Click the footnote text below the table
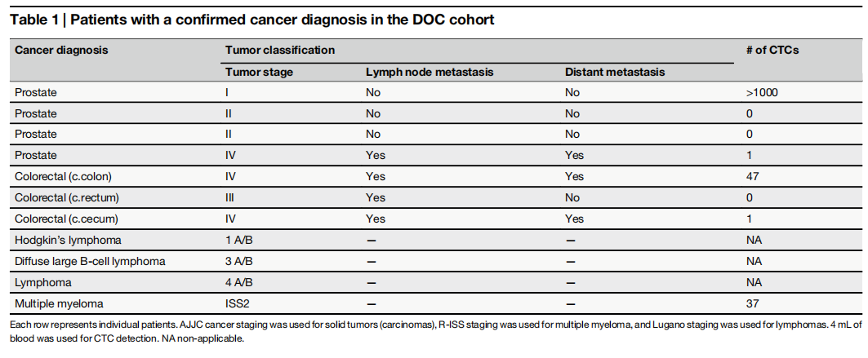The height and width of the screenshot is (358, 868). (x=433, y=332)
